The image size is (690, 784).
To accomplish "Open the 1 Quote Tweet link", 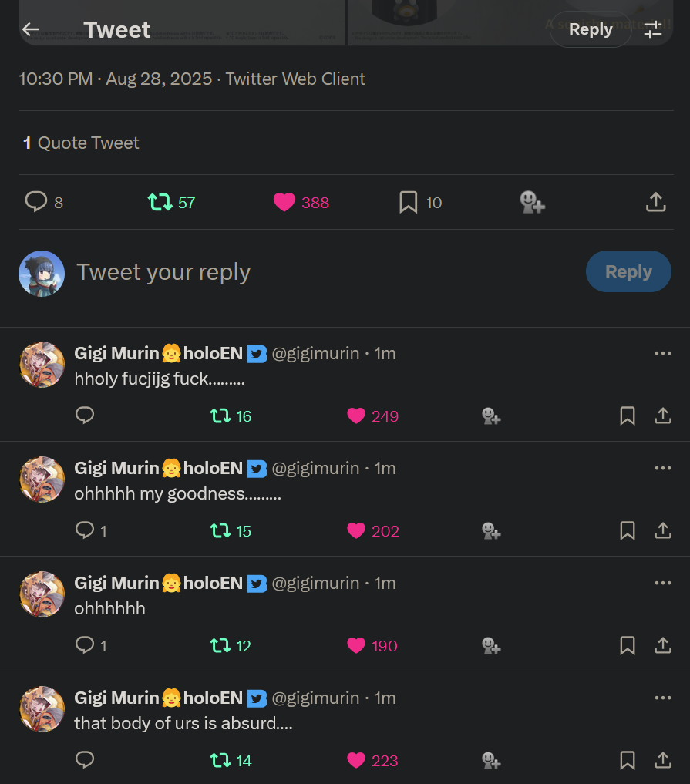I will pyautogui.click(x=81, y=143).
